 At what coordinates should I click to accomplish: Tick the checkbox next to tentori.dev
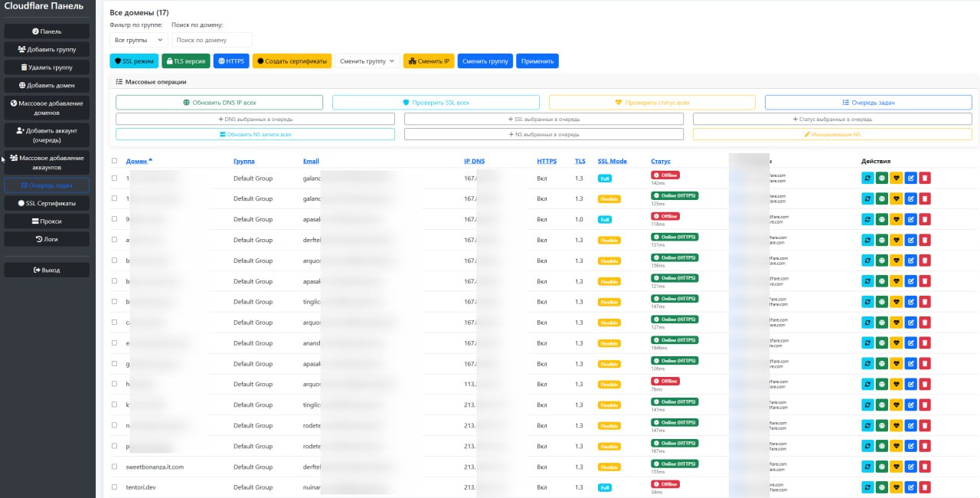[115, 487]
